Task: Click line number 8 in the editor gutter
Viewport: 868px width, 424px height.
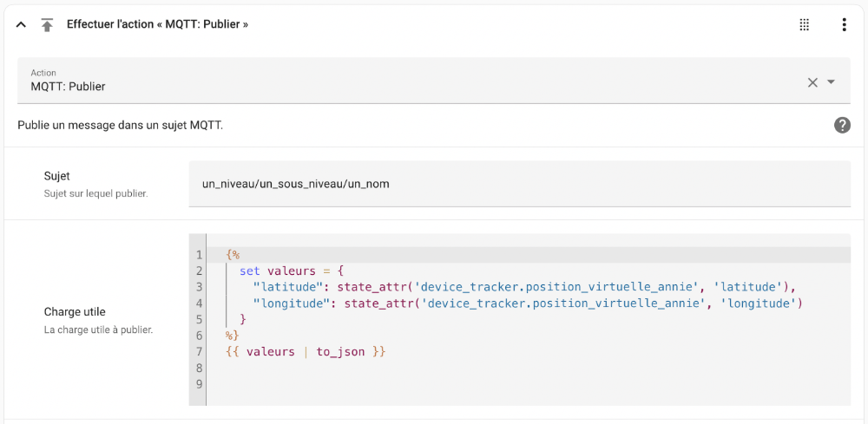Action: pos(199,368)
